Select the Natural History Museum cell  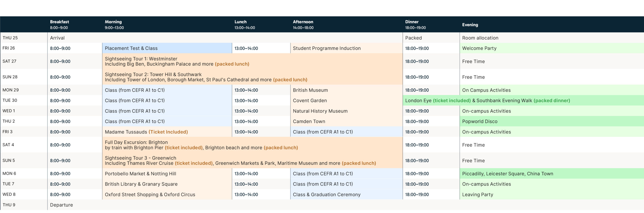click(x=320, y=111)
